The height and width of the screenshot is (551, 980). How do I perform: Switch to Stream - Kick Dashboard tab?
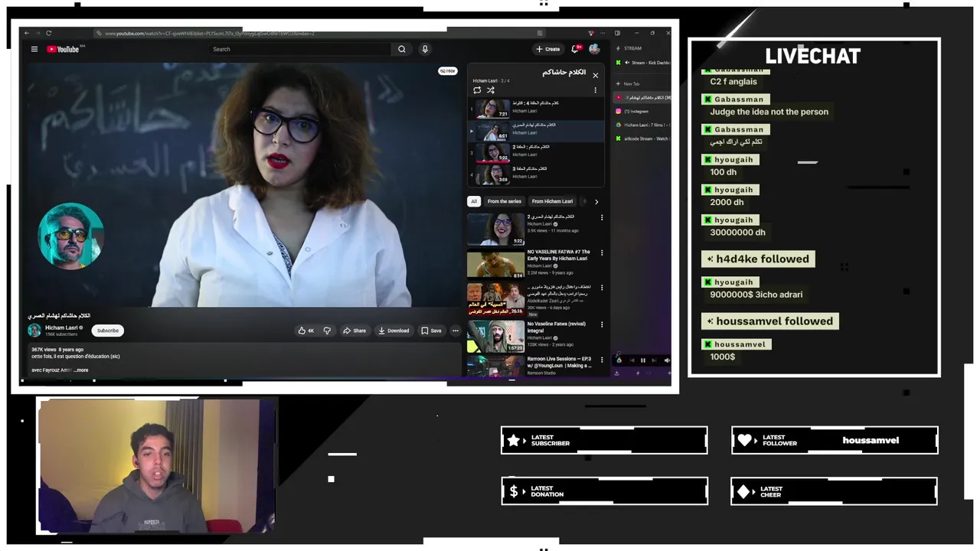642,63
